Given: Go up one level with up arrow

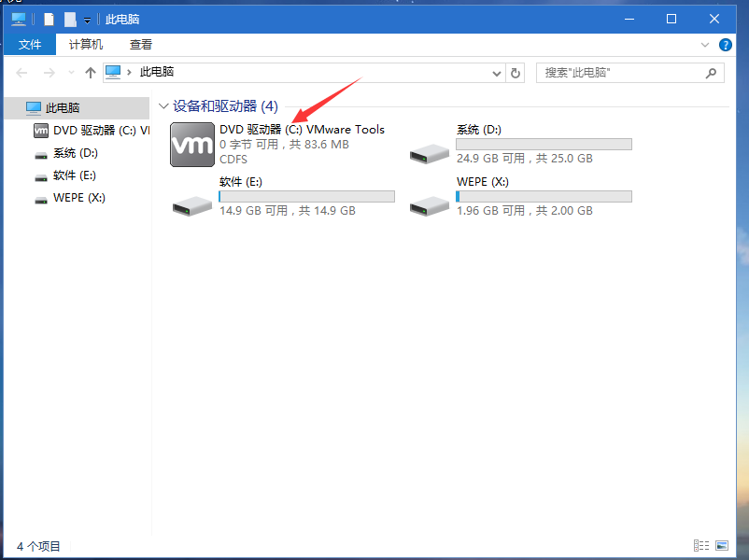Looking at the screenshot, I should click(x=91, y=73).
